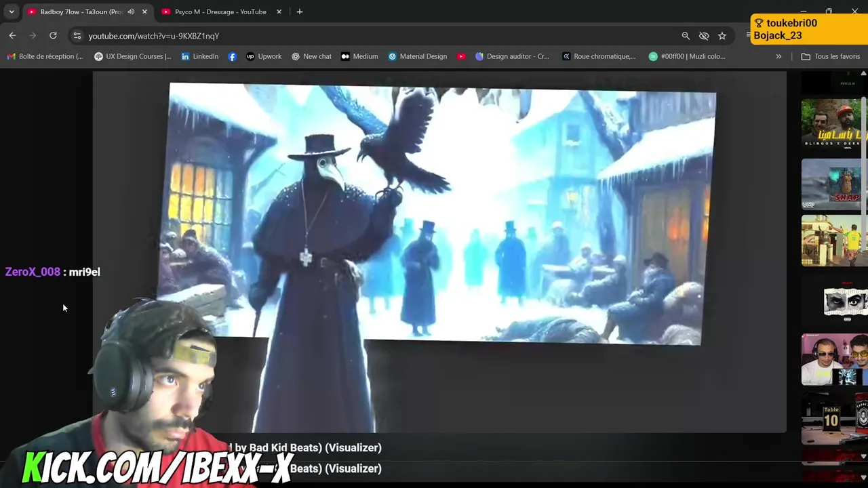Open #00ff00 Muzli colors bookmark
This screenshot has height=488, width=868.
click(687, 56)
